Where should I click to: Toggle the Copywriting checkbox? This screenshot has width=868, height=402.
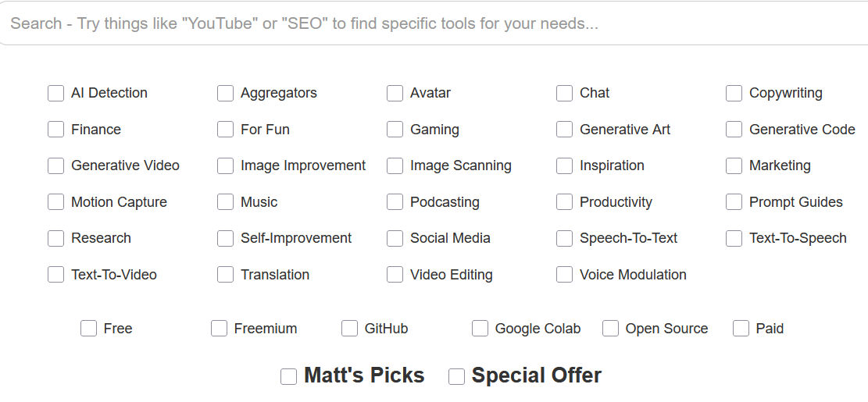[734, 94]
